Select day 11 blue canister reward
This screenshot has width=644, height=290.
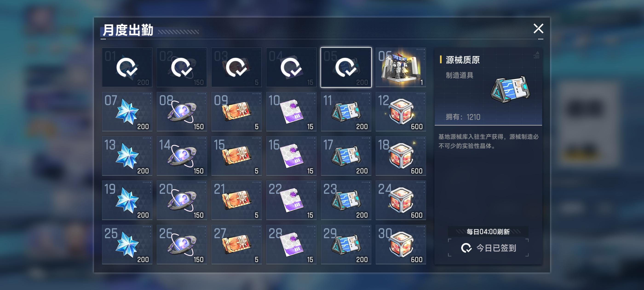coord(346,112)
